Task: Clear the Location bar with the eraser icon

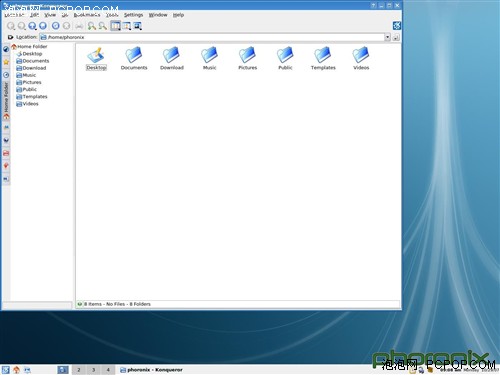Action: 10,37
